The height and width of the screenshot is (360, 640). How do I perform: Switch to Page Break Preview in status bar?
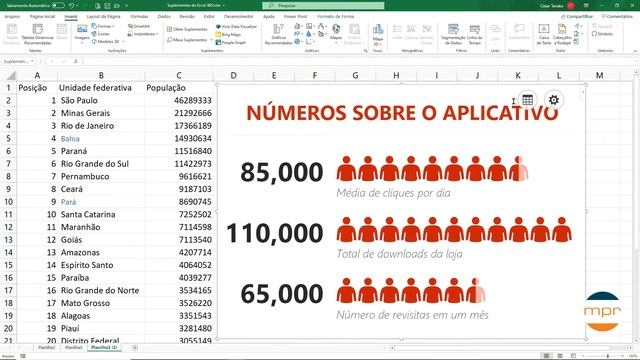coord(573,356)
